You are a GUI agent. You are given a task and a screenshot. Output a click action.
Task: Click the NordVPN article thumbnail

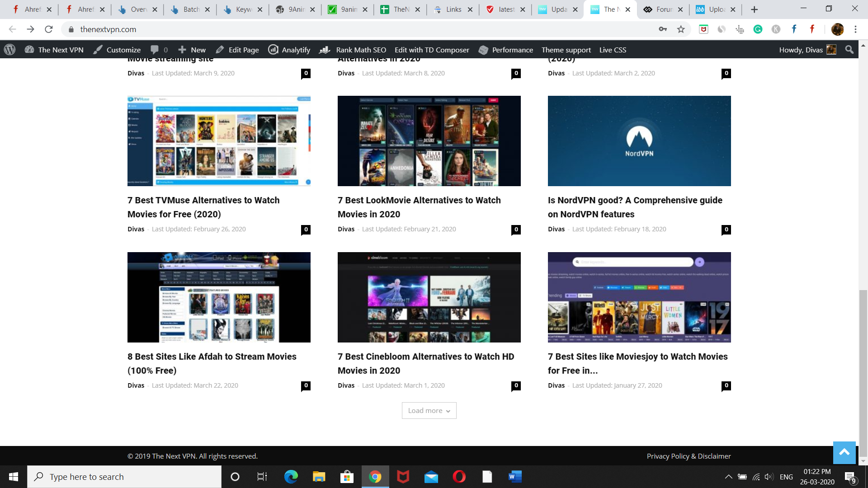(639, 141)
